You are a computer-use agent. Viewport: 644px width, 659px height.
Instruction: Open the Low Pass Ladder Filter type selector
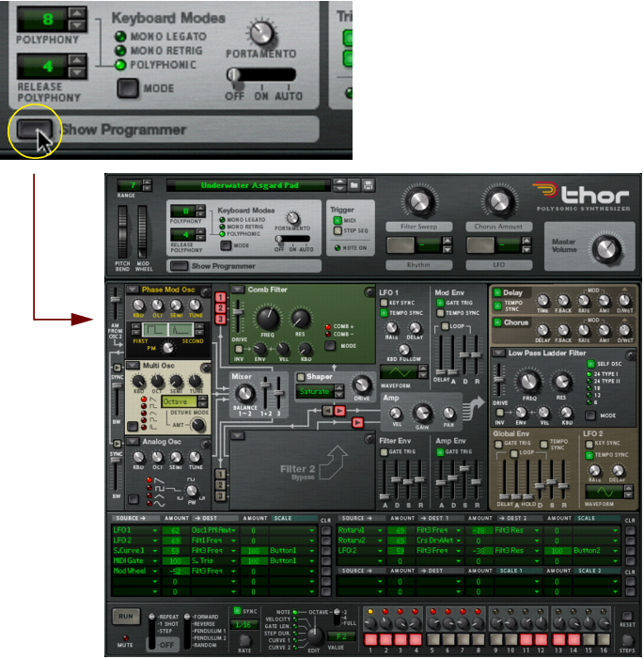pos(497,353)
